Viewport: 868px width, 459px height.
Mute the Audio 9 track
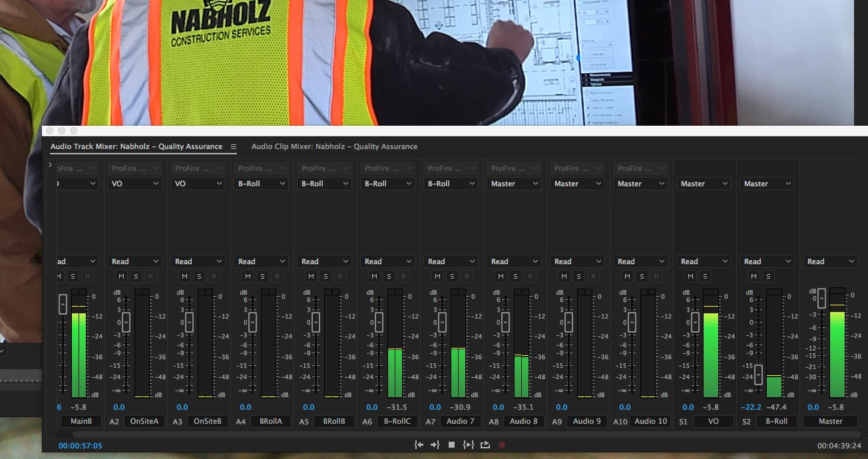(x=564, y=277)
